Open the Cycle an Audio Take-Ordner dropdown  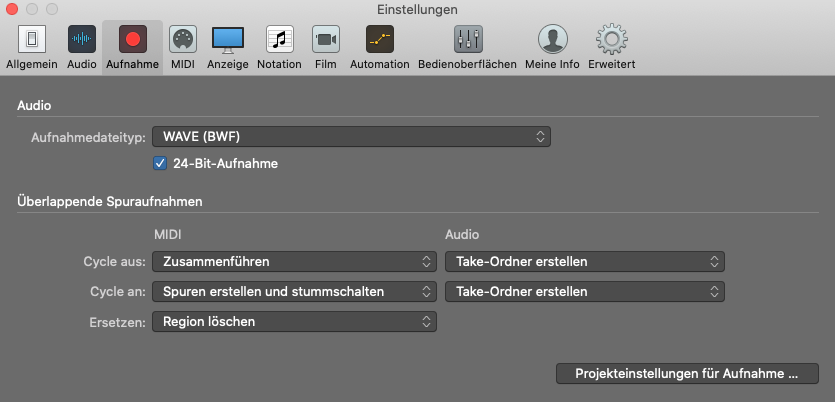point(585,292)
